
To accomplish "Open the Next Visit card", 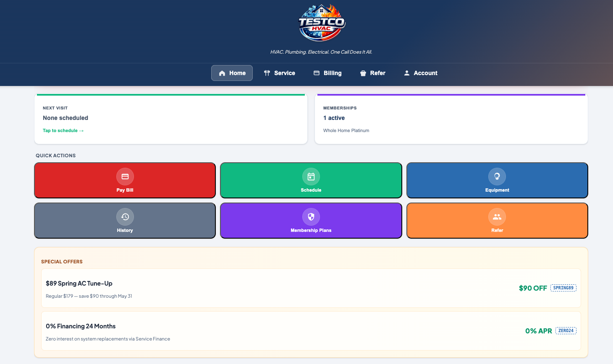I will [171, 119].
